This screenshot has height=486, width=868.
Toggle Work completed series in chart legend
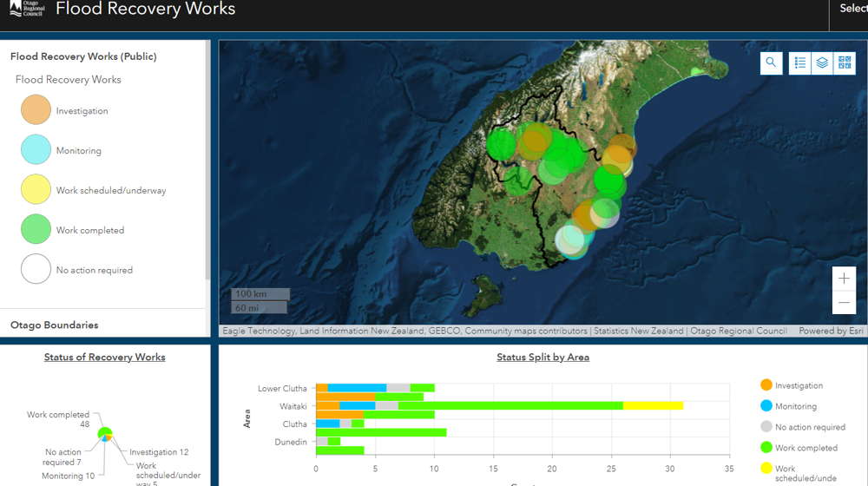pyautogui.click(x=799, y=447)
